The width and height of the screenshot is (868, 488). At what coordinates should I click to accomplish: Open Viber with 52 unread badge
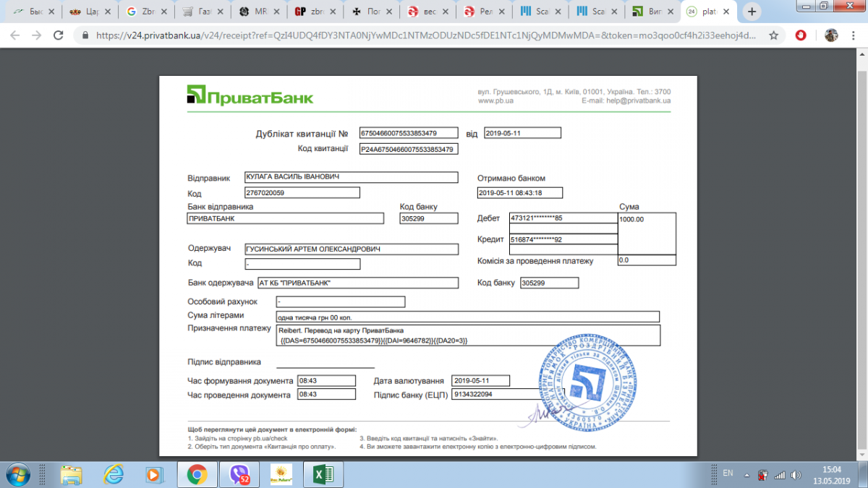pyautogui.click(x=239, y=474)
